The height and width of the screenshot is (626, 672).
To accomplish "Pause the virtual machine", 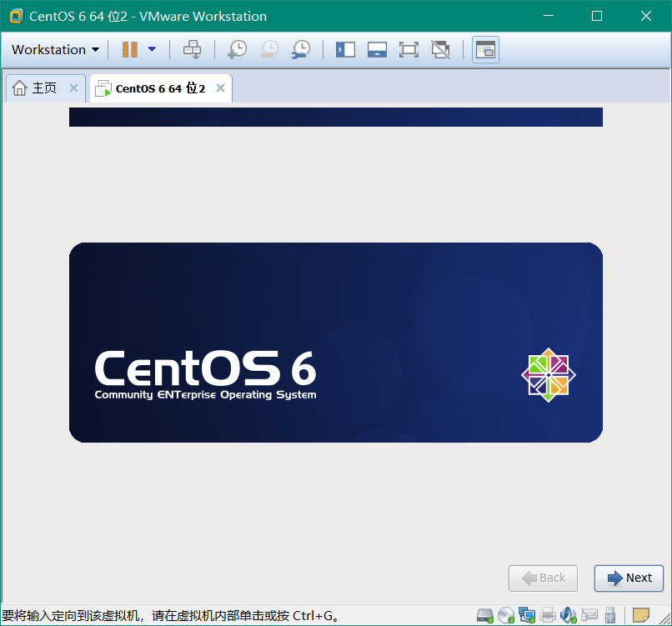I will (x=129, y=50).
